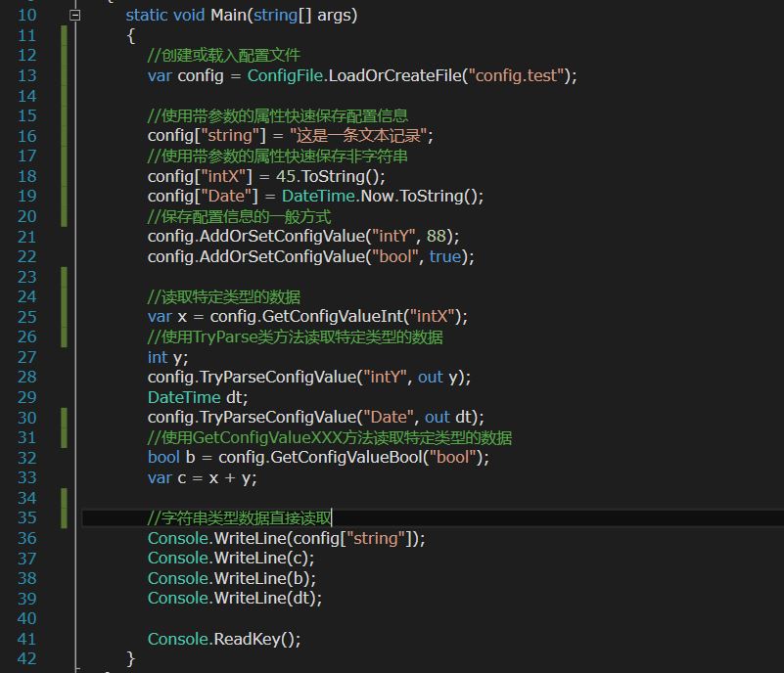Click Console.WriteLine(b); line

coord(232,578)
